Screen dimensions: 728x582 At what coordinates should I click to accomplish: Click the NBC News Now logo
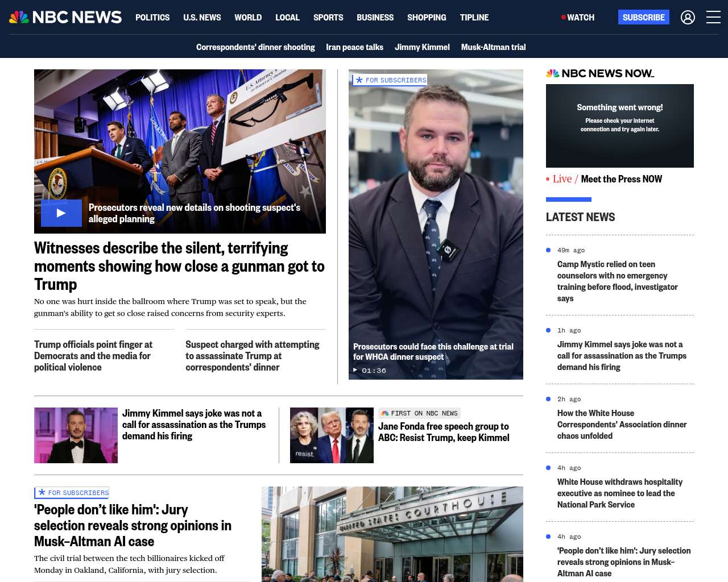click(600, 73)
